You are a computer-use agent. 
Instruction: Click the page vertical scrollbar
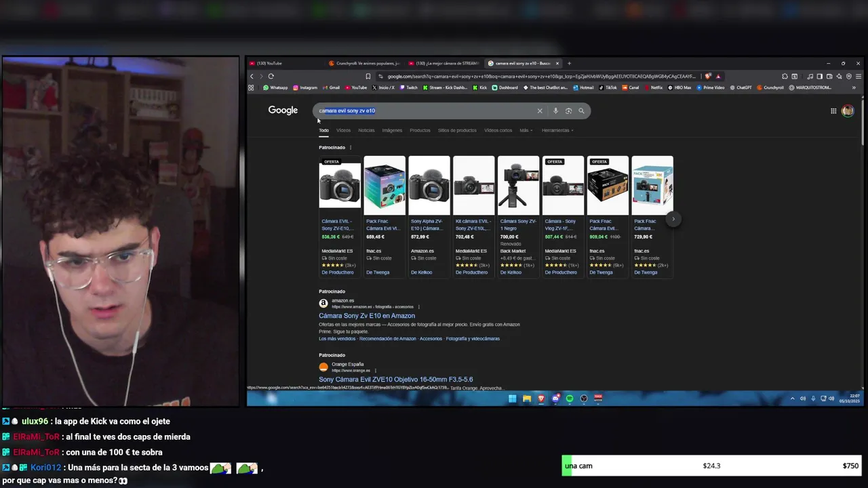pos(861,122)
